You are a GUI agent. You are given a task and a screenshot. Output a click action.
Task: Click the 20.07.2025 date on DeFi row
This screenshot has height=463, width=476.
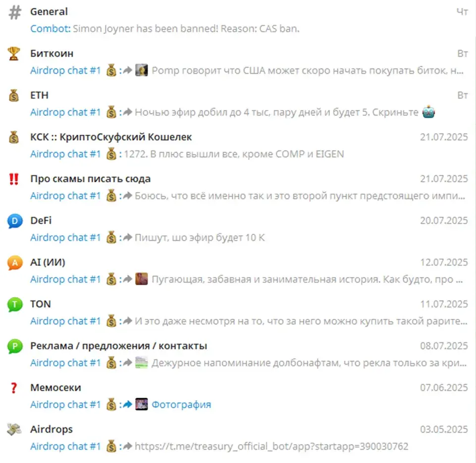point(444,220)
